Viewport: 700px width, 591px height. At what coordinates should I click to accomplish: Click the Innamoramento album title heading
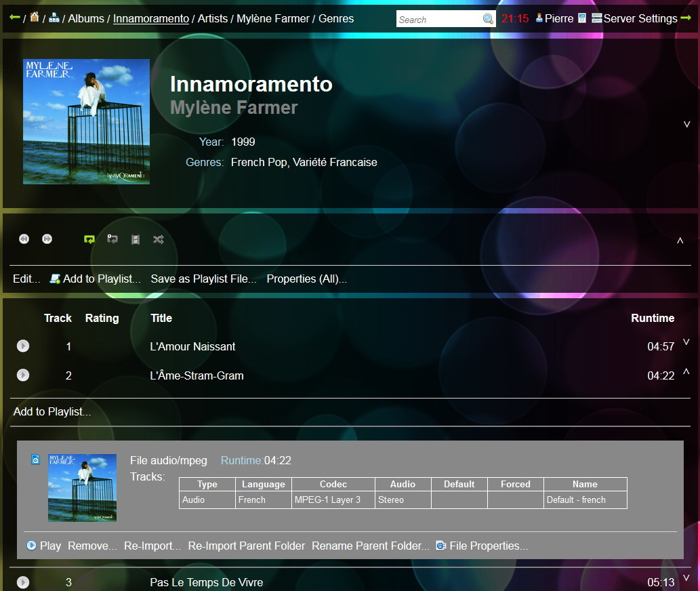(251, 84)
